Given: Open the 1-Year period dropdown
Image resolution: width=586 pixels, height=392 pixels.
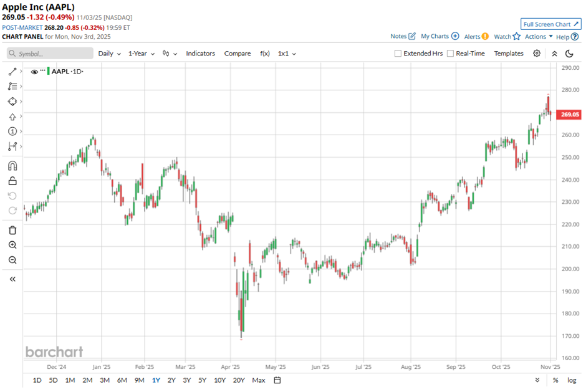Looking at the screenshot, I should 142,54.
